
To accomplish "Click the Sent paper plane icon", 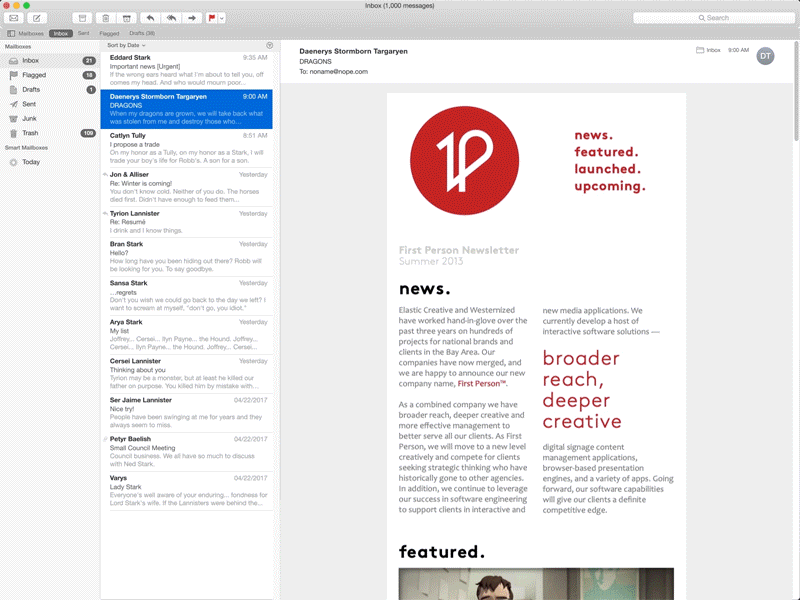I will 14,104.
